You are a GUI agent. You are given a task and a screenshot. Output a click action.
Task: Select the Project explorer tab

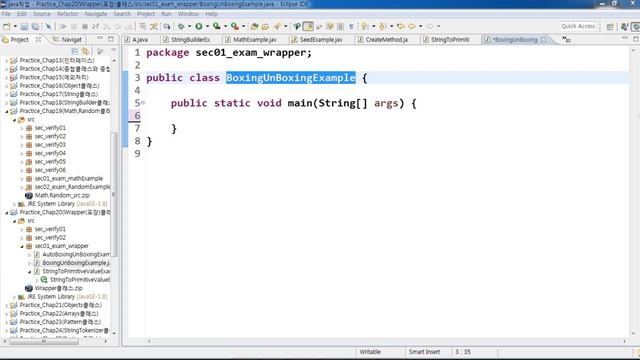[x=19, y=40]
